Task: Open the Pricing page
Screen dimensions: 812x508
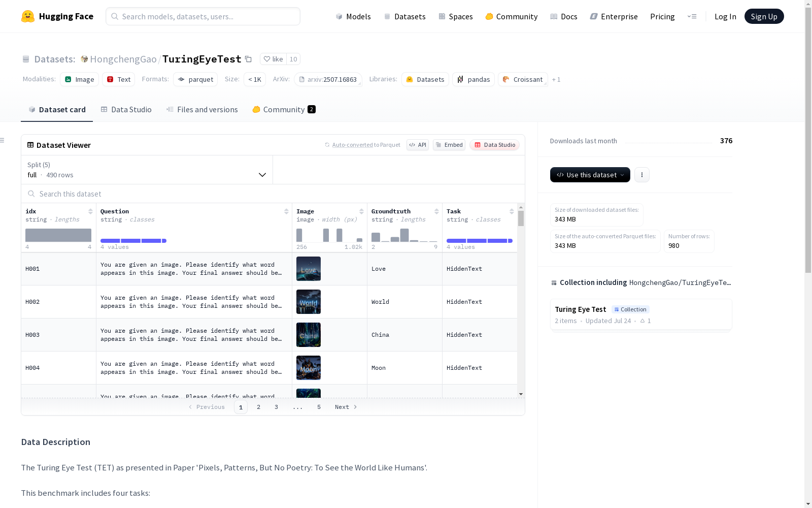Action: click(x=662, y=16)
